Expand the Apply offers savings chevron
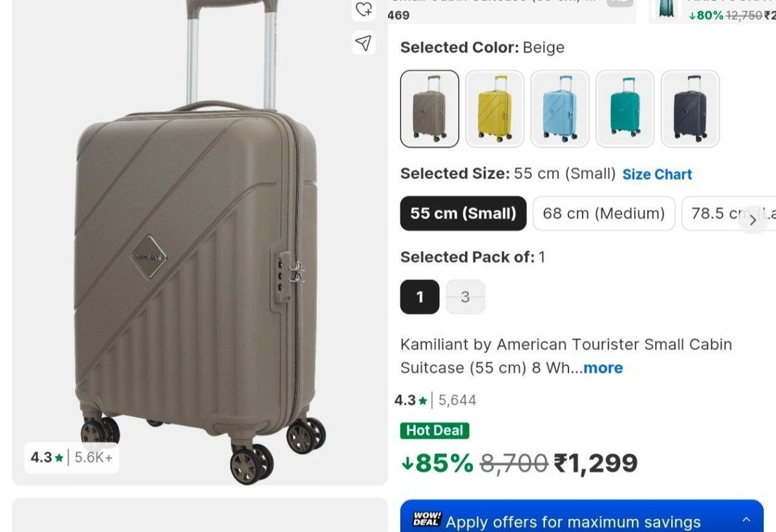This screenshot has height=532, width=776. pyautogui.click(x=746, y=520)
